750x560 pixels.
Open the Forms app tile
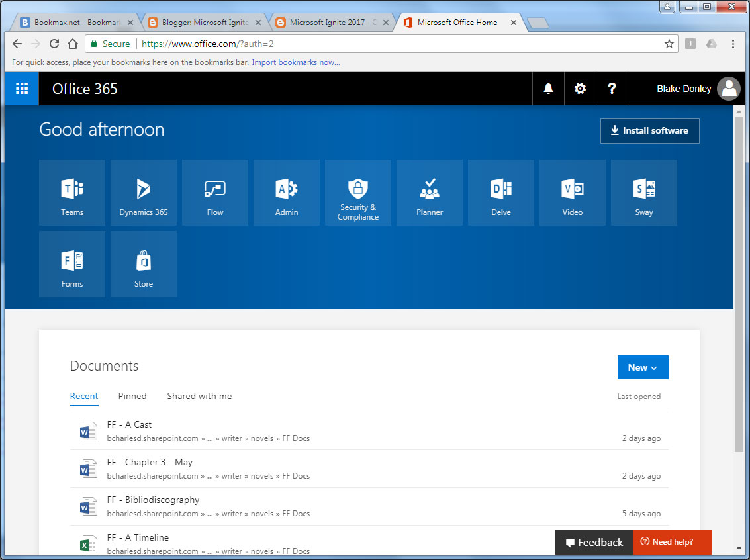72,264
